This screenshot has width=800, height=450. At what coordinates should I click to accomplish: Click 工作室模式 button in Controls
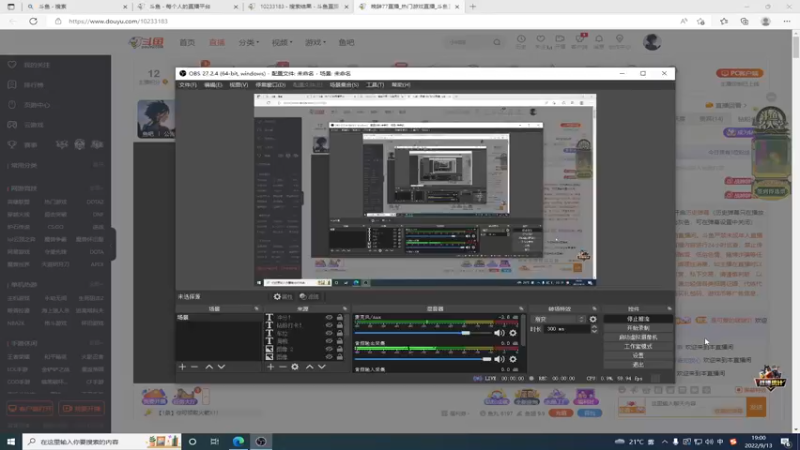coord(638,346)
